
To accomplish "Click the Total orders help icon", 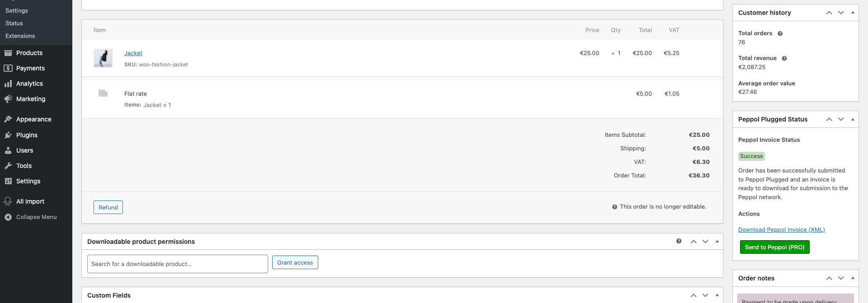I will 780,33.
